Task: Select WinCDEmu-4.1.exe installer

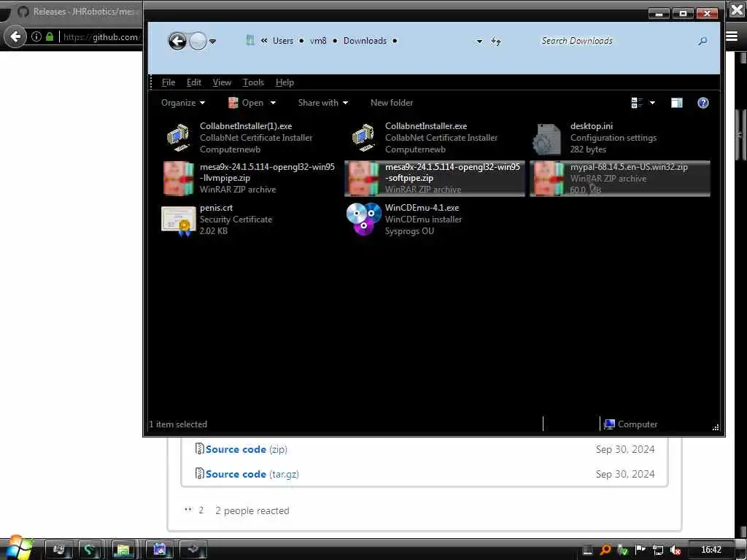Action: (x=435, y=219)
